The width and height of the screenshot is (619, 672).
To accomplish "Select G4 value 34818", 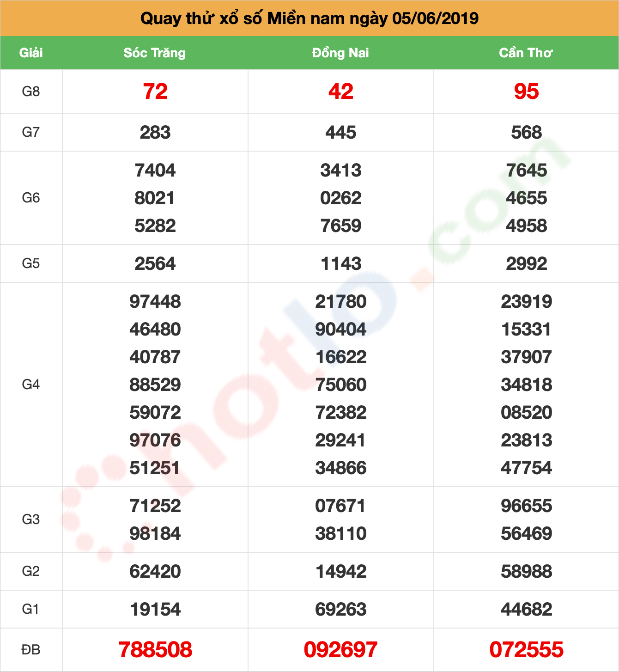I will pyautogui.click(x=527, y=385).
